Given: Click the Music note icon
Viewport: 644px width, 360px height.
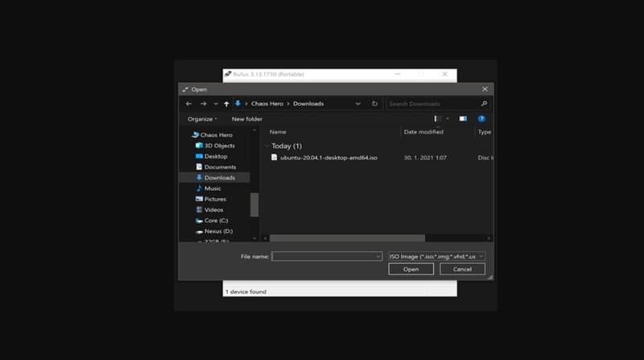Looking at the screenshot, I should (199, 188).
